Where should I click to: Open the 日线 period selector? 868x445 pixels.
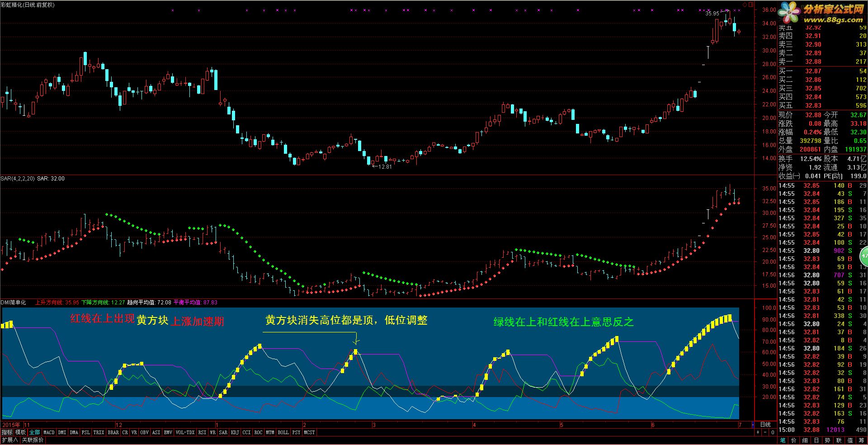(765, 425)
